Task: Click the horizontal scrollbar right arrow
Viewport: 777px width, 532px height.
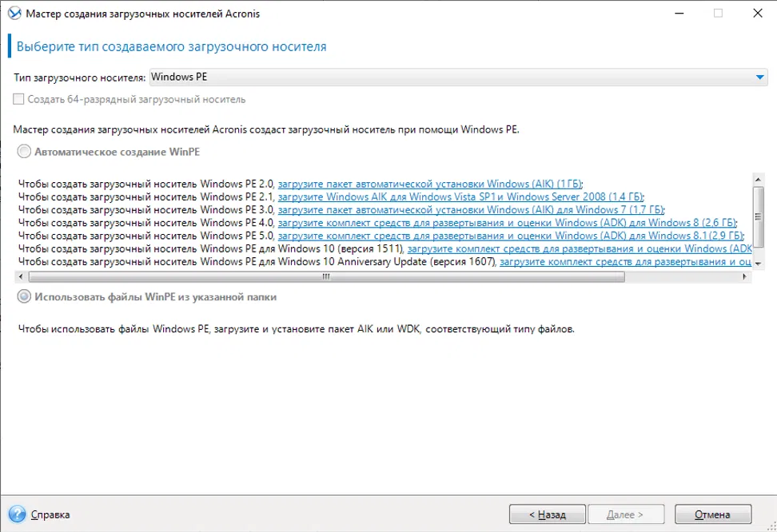Action: pos(744,276)
